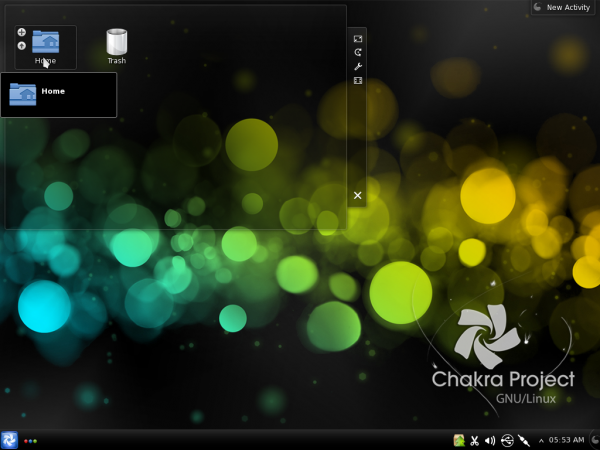
Task: Maximize folder view via bottom handle icon
Action: tap(358, 80)
